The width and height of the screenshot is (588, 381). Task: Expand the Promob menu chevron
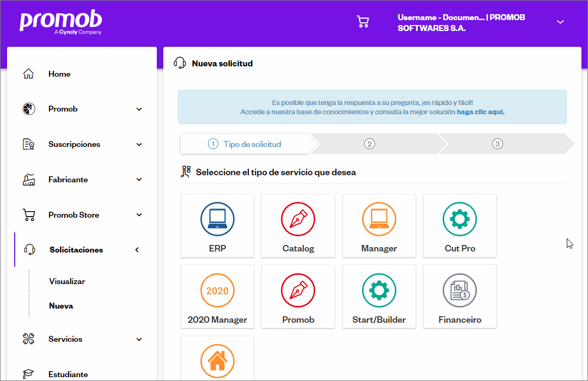click(139, 109)
